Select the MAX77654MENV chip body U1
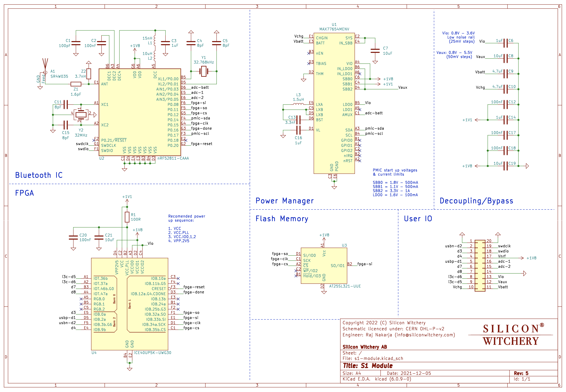566x392 pixels. pos(334,103)
